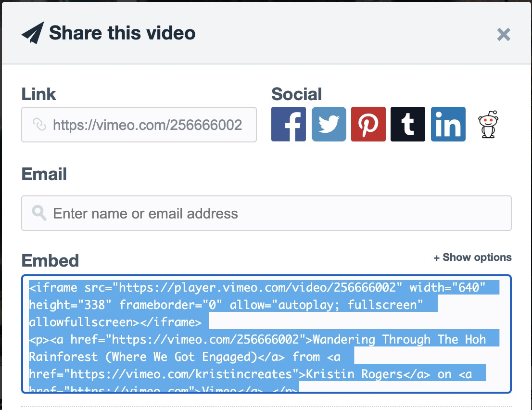Share video on Facebook

(289, 124)
